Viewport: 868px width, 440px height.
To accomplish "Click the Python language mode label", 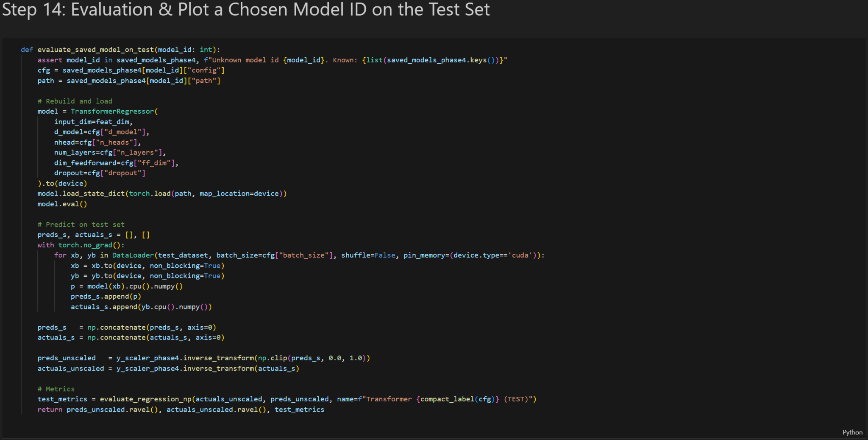I will tap(852, 432).
